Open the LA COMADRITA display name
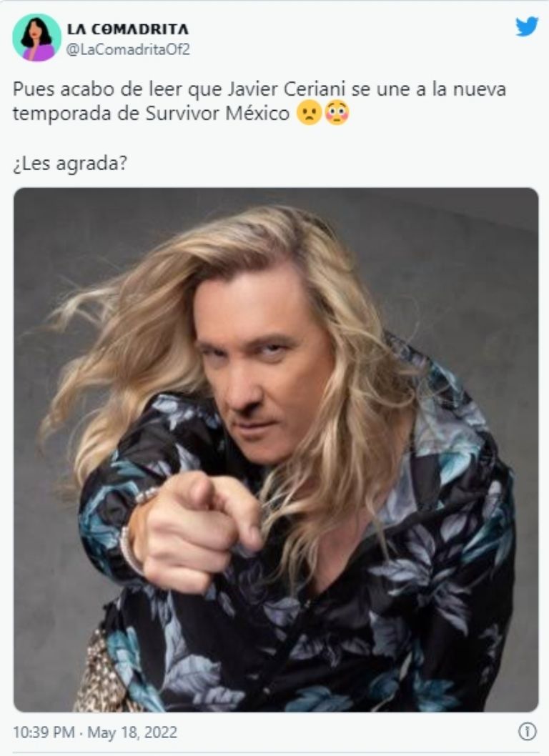The image size is (549, 756). pos(128,29)
